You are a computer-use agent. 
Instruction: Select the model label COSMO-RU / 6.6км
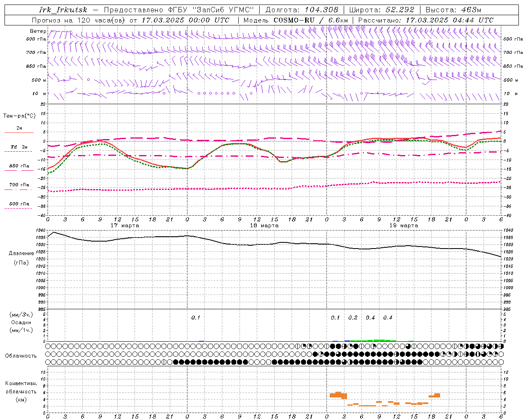pos(310,20)
